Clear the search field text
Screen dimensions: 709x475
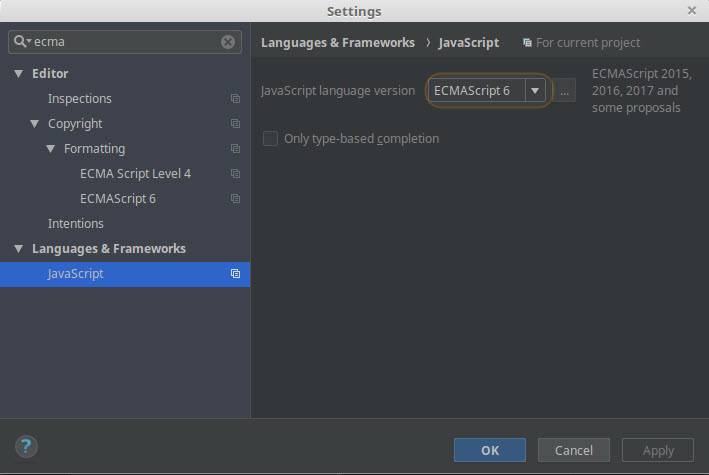tap(228, 42)
